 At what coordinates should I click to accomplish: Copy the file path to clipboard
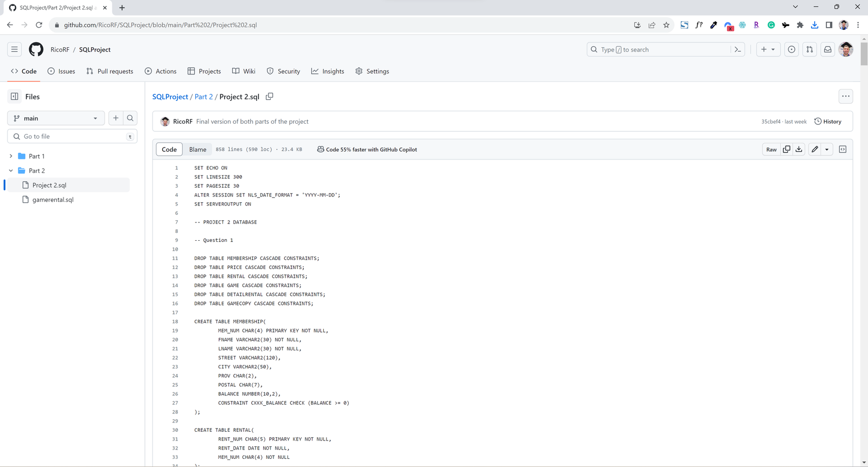270,97
